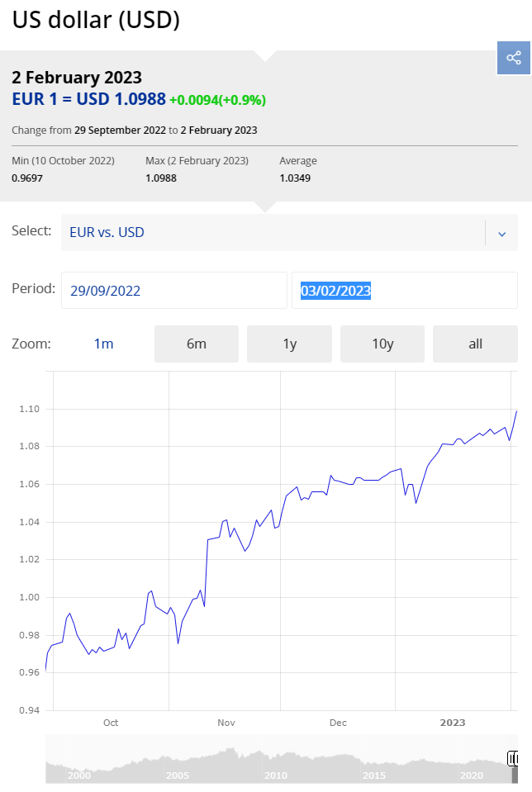Click the EUR 1 = USD 1.0988 rate text

(89, 99)
